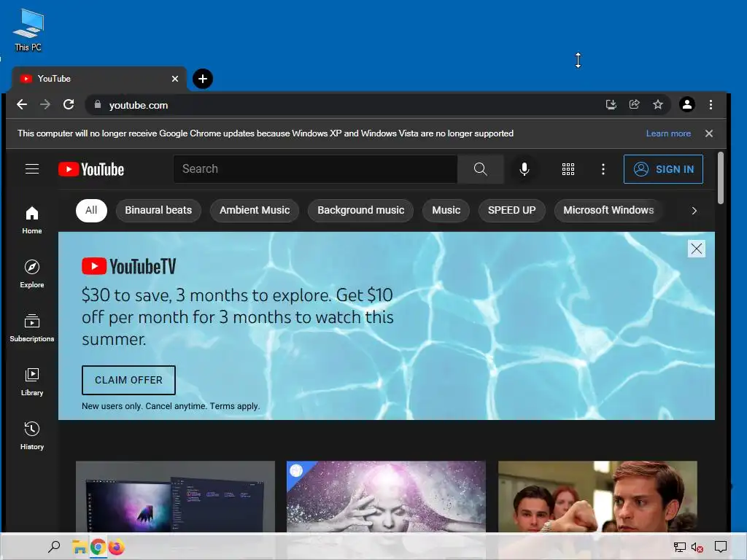Open YouTube settings three-dot menu
Viewport: 747px width, 560px height.
(603, 169)
